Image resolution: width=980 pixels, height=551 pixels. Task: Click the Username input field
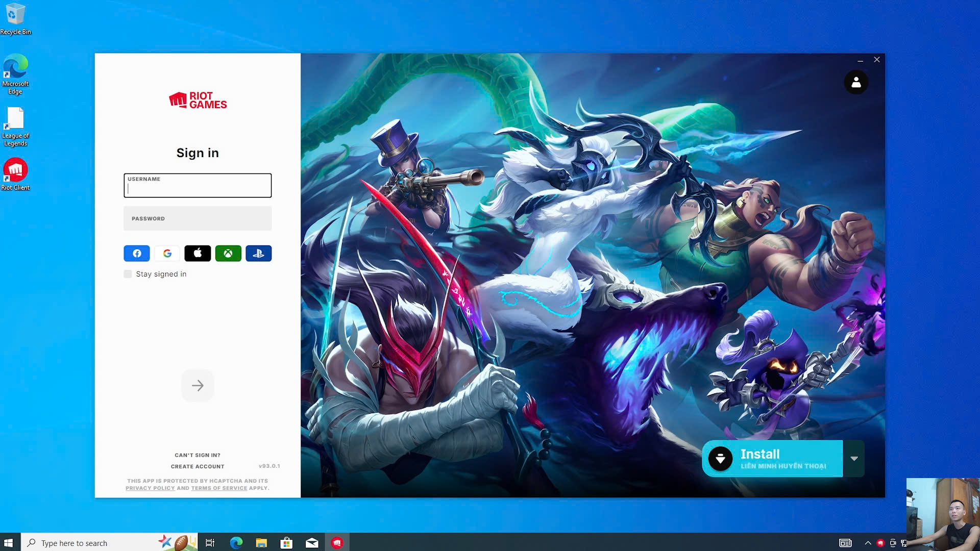(198, 186)
